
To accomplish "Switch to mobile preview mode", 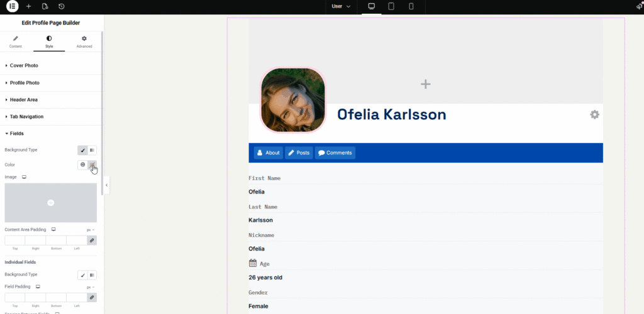I will click(411, 6).
